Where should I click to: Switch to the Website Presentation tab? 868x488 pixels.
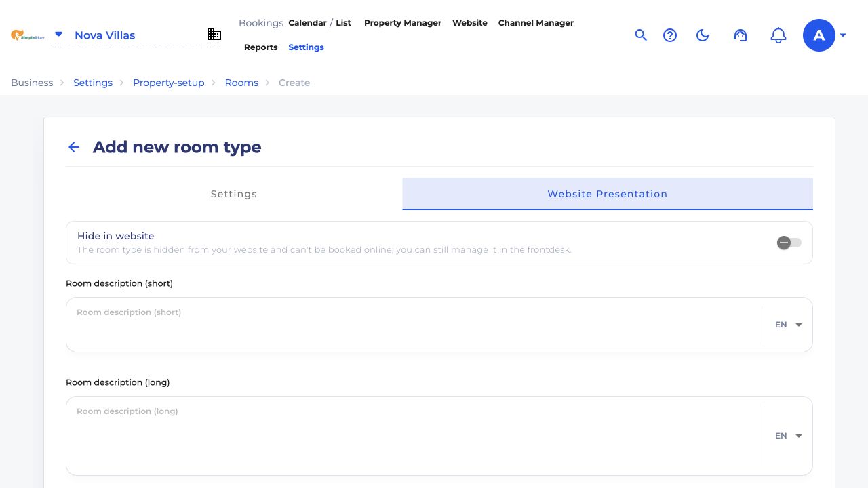click(608, 194)
